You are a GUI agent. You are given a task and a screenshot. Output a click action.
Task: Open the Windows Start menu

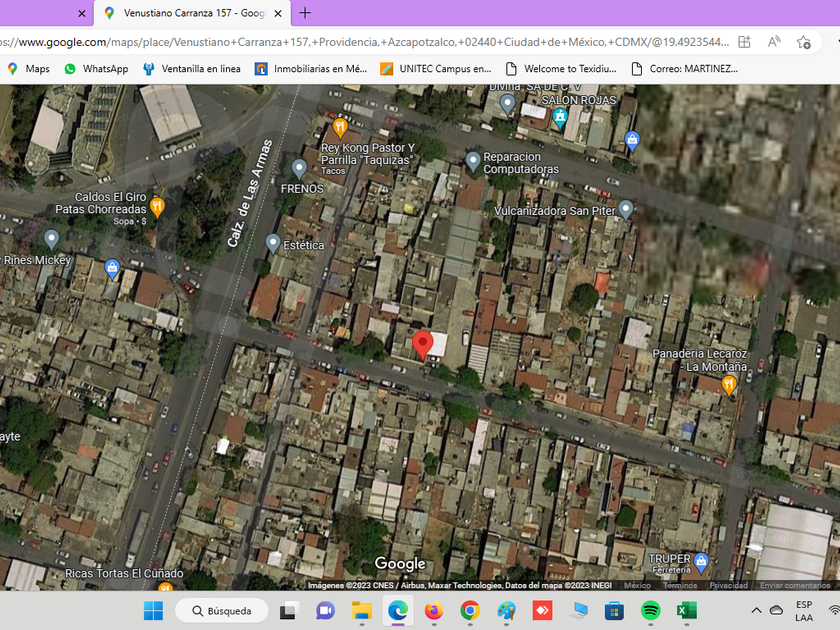(x=153, y=611)
